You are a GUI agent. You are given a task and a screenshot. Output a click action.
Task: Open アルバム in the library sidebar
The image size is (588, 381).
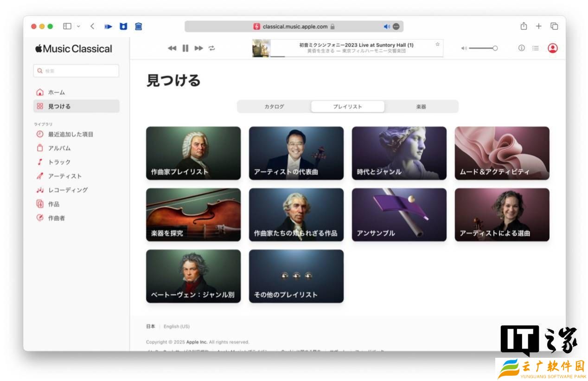click(x=59, y=148)
